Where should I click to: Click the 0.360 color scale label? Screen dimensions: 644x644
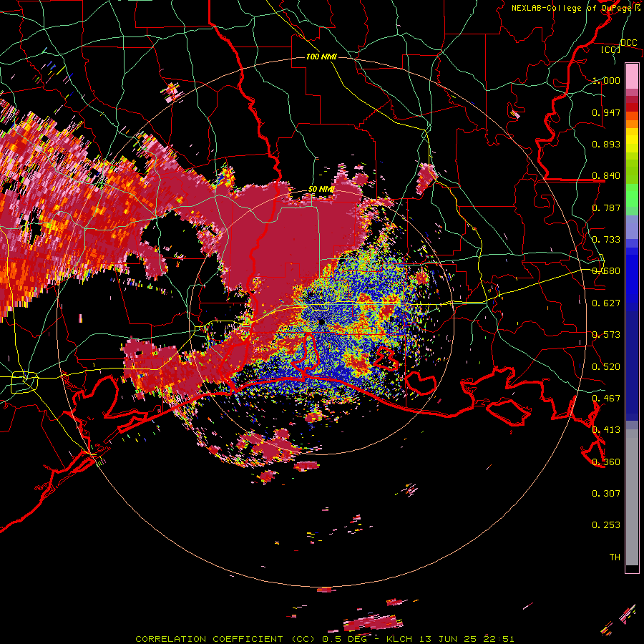pos(606,462)
